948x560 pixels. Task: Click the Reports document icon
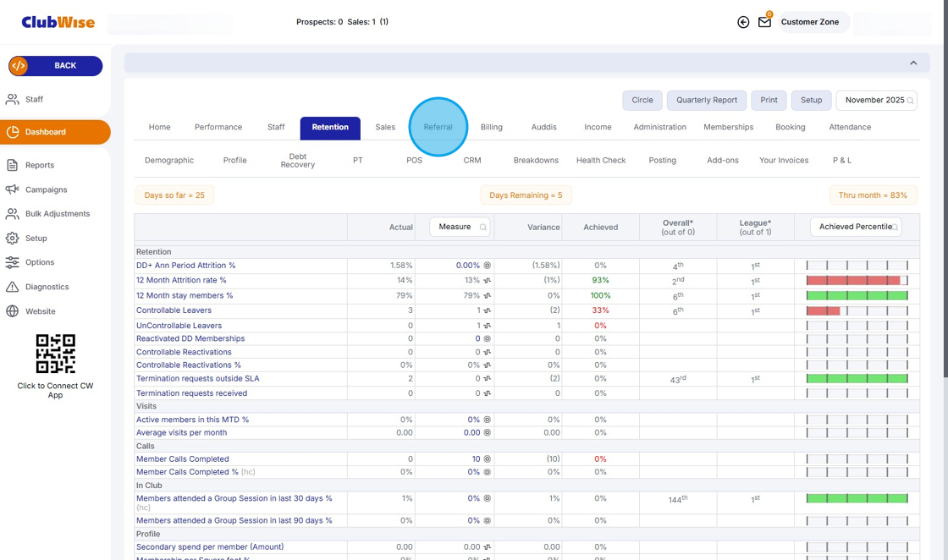(12, 165)
